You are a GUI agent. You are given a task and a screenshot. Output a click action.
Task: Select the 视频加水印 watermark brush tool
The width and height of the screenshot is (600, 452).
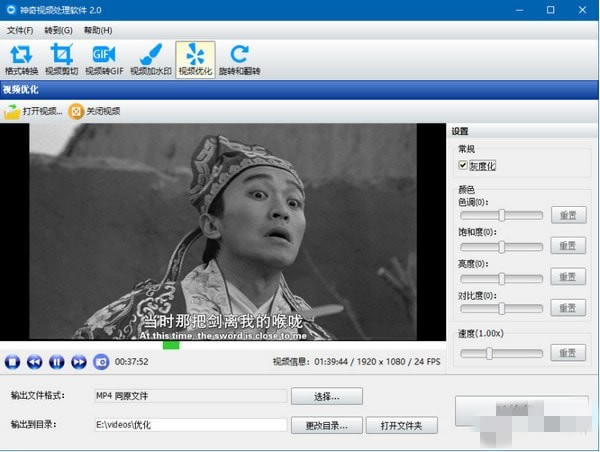tap(151, 60)
